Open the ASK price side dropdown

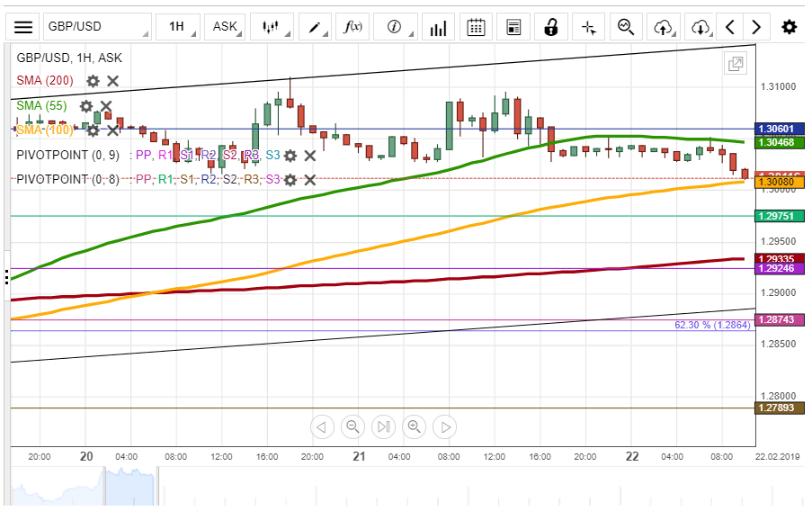point(225,27)
